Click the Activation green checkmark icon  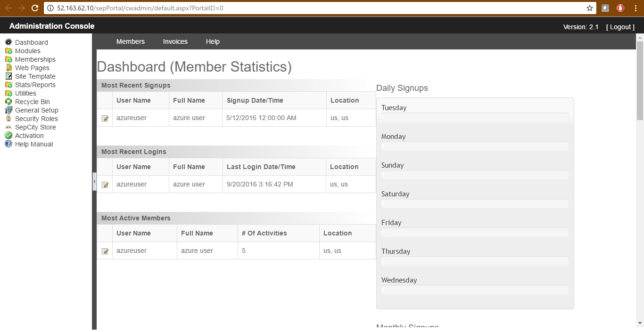[8, 136]
